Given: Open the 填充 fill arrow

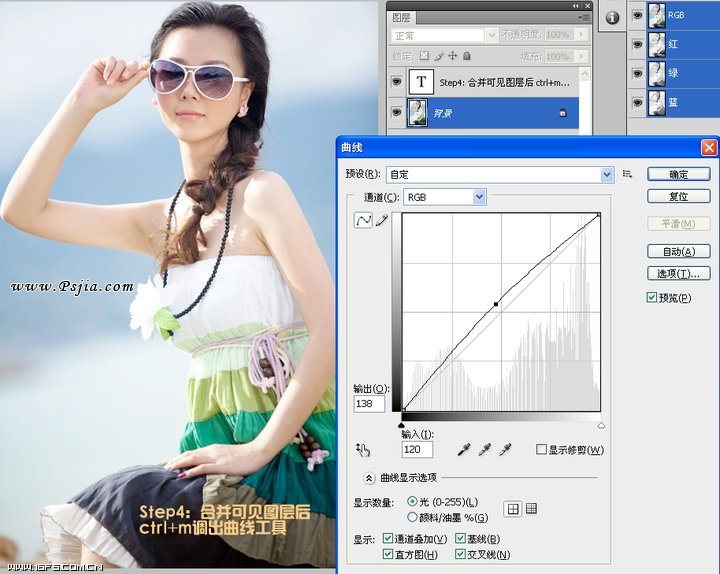Looking at the screenshot, I should click(582, 56).
